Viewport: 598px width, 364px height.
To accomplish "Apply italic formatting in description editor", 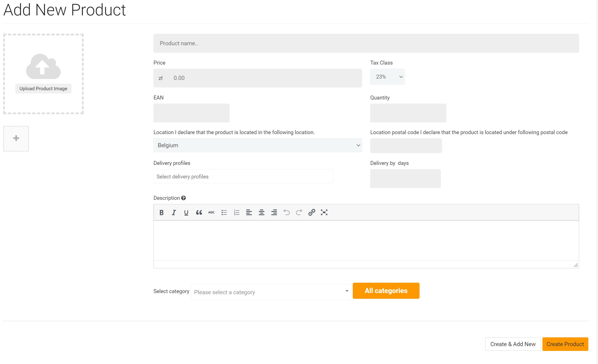I will pyautogui.click(x=174, y=213).
